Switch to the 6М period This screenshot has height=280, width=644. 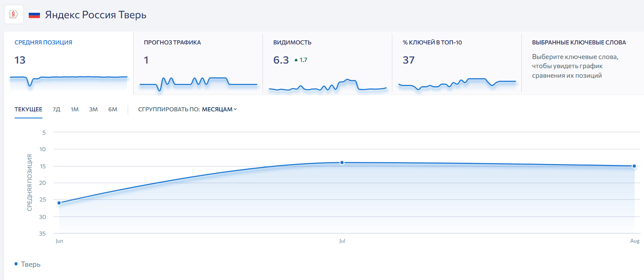click(x=113, y=110)
